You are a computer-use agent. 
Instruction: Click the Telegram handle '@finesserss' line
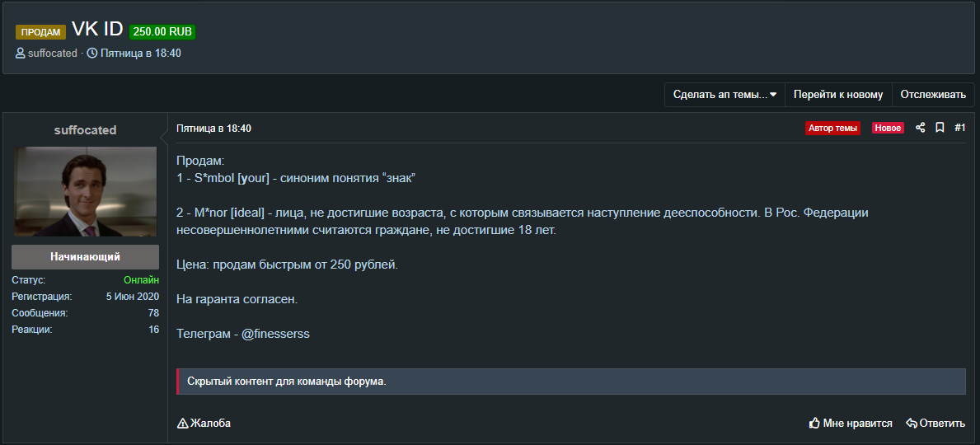coord(243,334)
